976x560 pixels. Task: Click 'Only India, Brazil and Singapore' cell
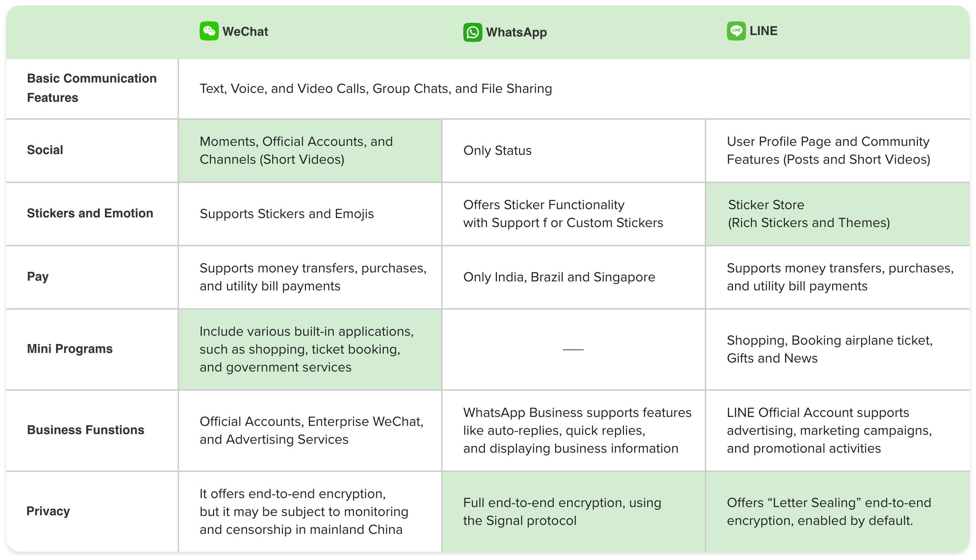click(559, 277)
